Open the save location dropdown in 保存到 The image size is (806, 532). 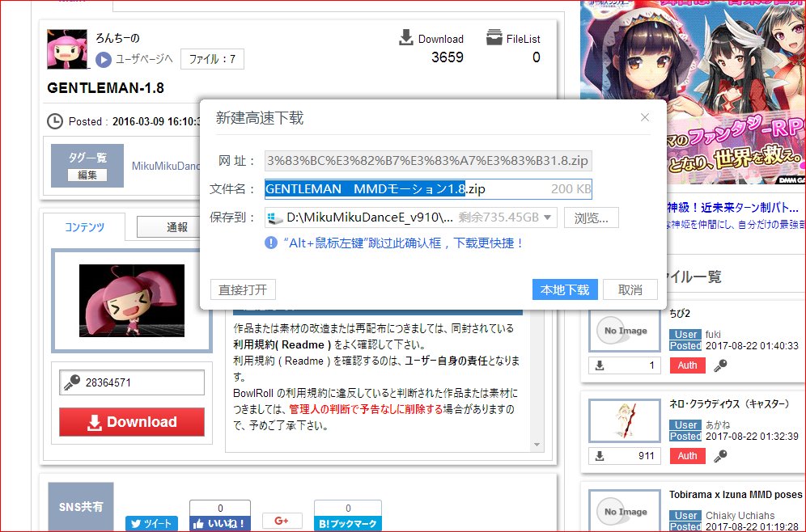(x=548, y=217)
